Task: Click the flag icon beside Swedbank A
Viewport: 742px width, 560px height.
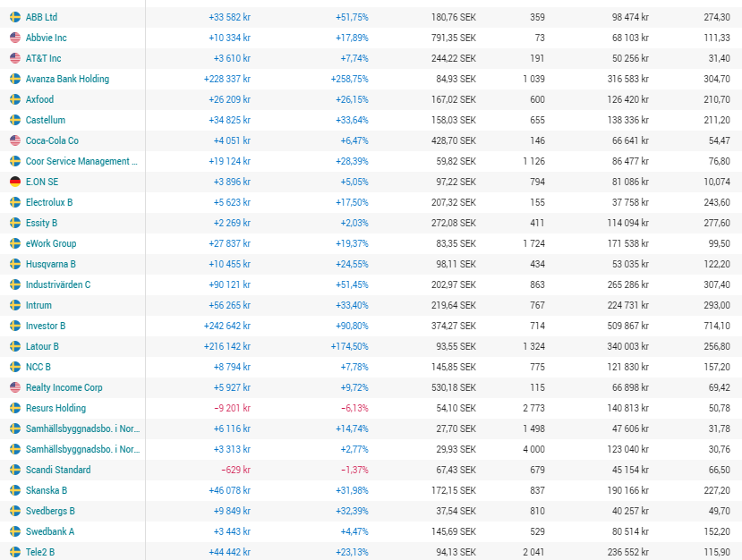Action: [15, 531]
